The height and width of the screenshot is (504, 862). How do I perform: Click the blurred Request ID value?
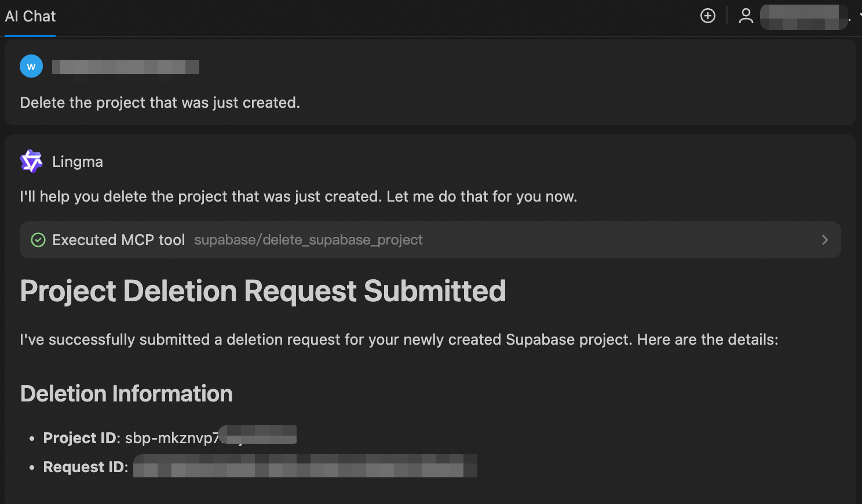coord(305,466)
